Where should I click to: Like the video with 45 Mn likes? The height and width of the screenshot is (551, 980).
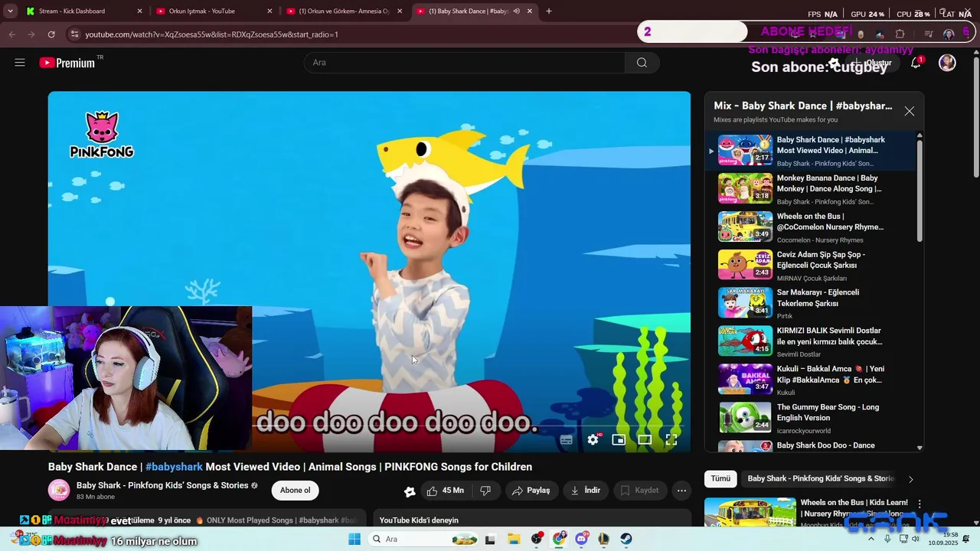click(445, 491)
